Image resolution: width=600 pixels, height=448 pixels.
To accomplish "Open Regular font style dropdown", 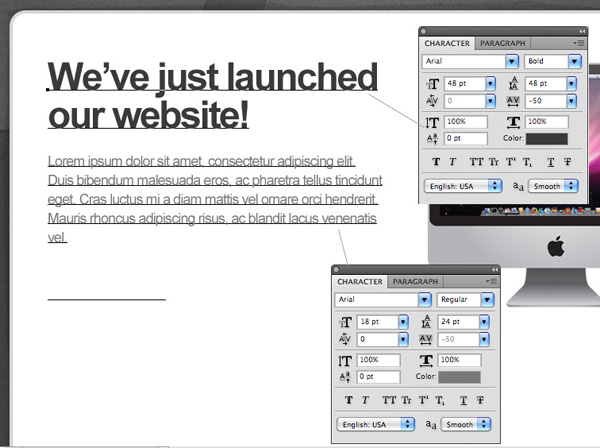I will click(487, 300).
